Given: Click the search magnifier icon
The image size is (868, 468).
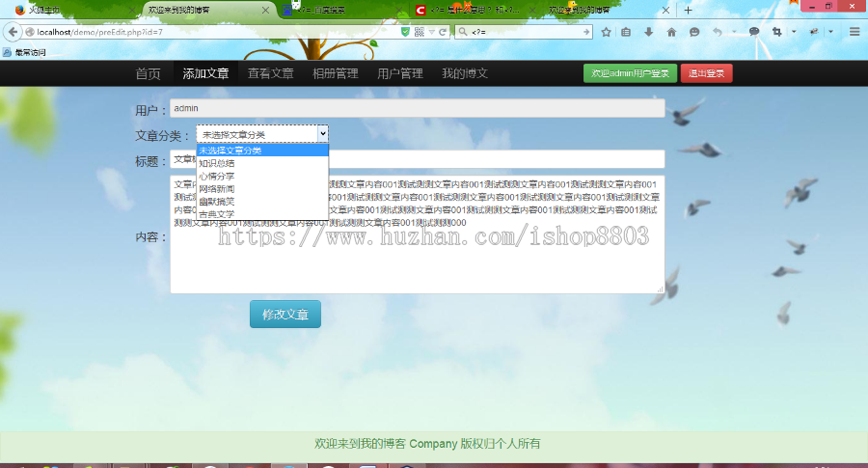Looking at the screenshot, I should pos(463,32).
